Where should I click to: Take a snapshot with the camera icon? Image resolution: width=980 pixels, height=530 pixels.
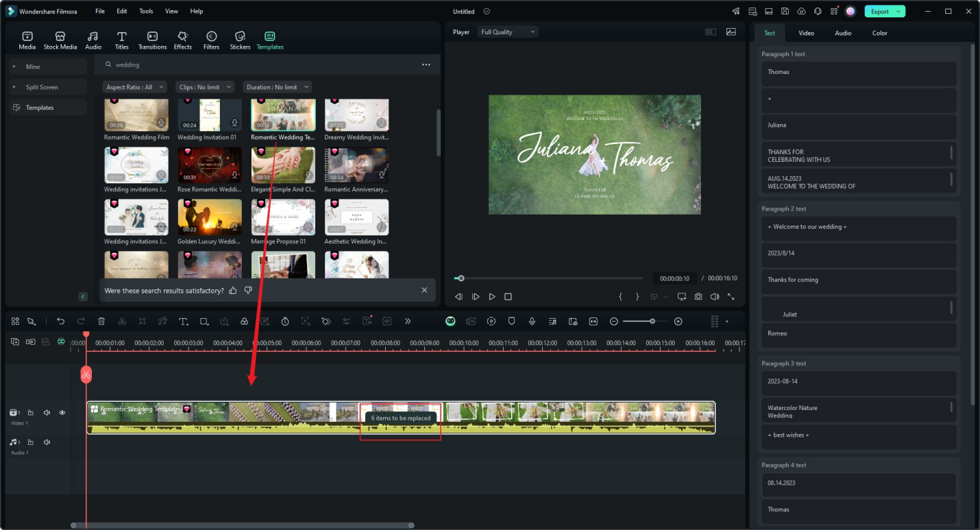click(x=698, y=297)
